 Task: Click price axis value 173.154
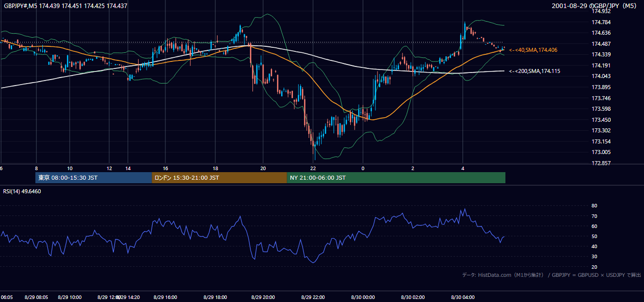coord(601,141)
